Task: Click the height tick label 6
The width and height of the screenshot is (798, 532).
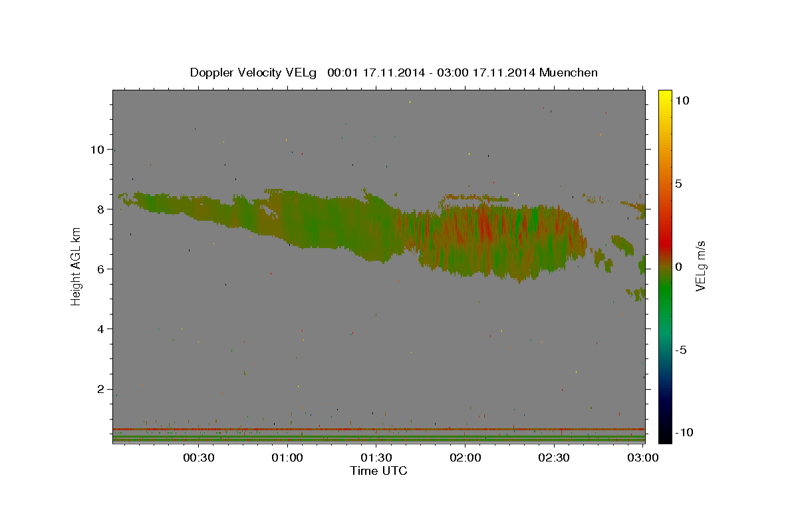Action: point(100,269)
